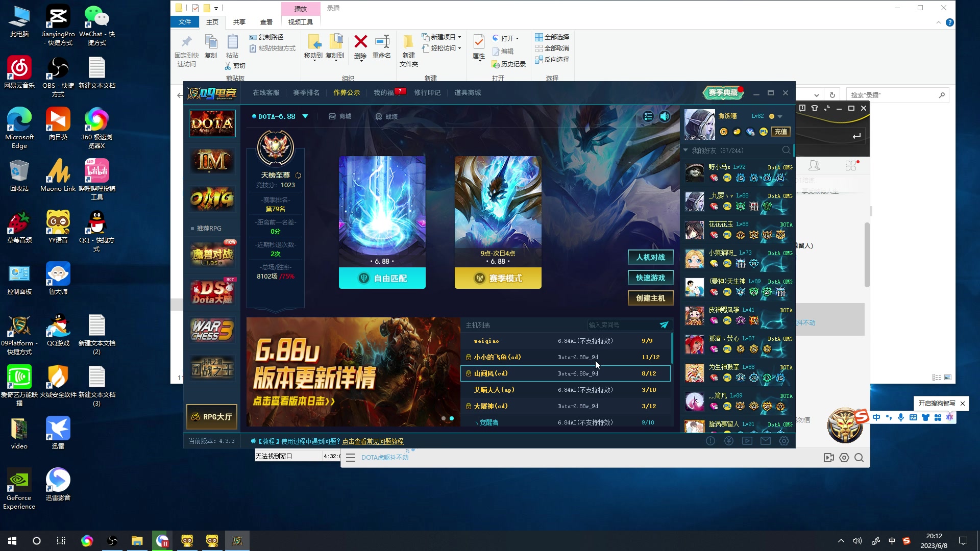This screenshot has width=980, height=551.
Task: Open 在线客服 menu item
Action: coord(266,93)
